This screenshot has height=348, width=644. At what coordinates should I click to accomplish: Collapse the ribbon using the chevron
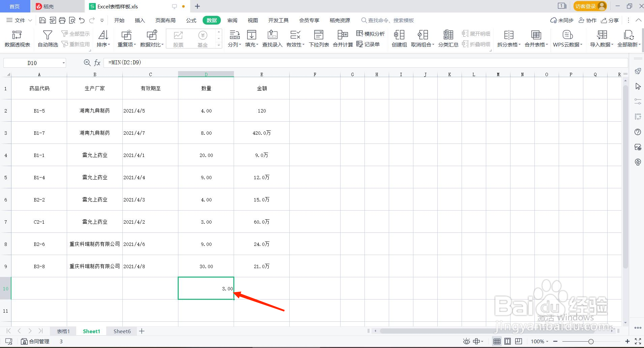coord(638,20)
